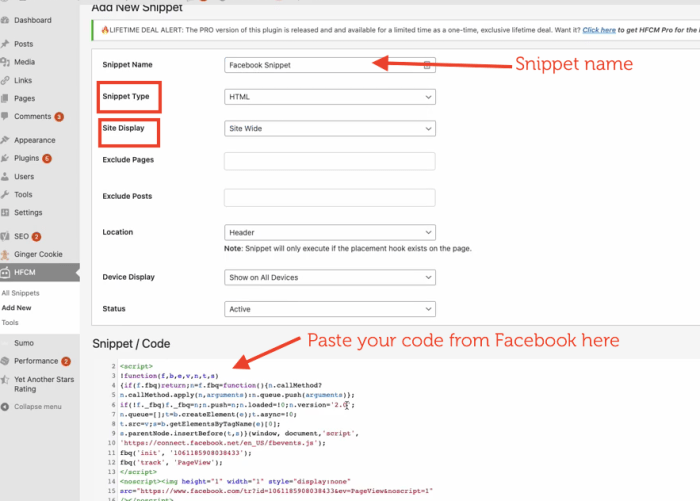Select Add New under HFCM
700x501 pixels.
(x=17, y=308)
